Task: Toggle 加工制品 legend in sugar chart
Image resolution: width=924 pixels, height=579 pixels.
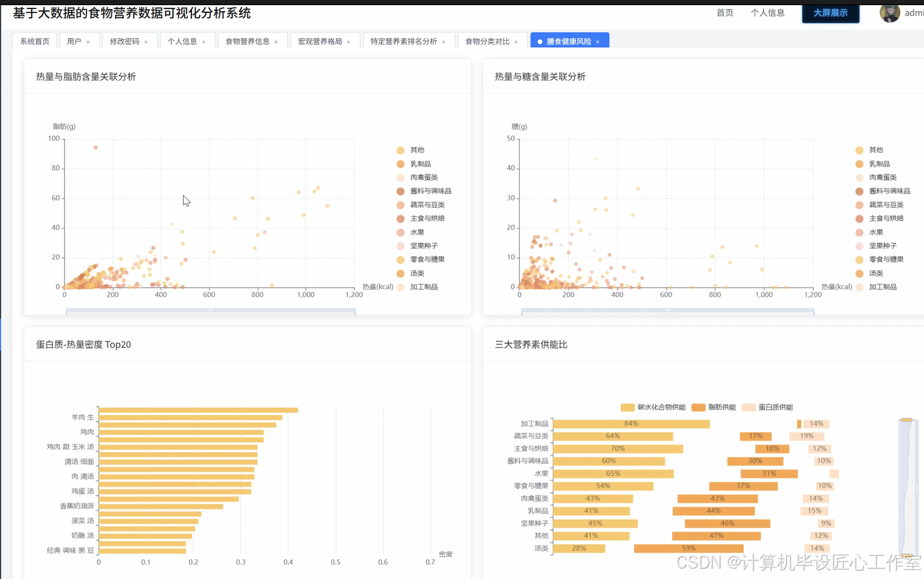Action: [x=876, y=287]
